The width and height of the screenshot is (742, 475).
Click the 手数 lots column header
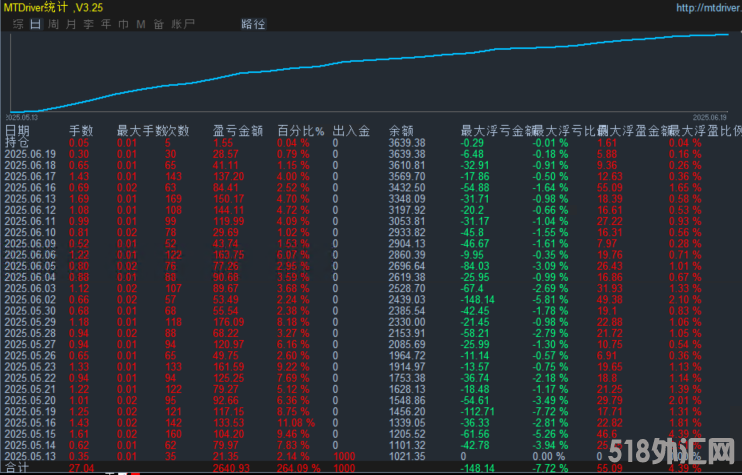click(81, 130)
